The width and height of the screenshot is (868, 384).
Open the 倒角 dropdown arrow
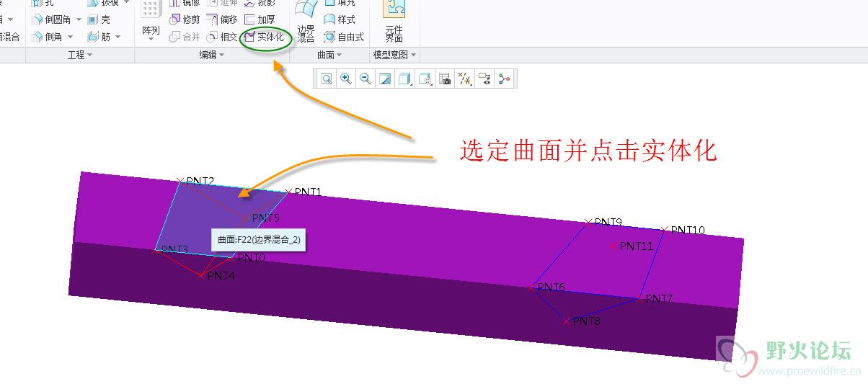[x=68, y=37]
